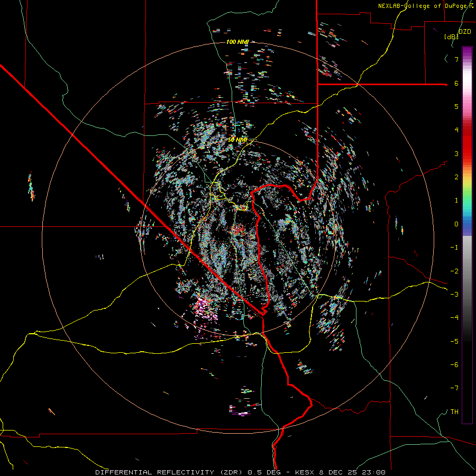Select the positive 3 value on the scale

tap(456, 153)
